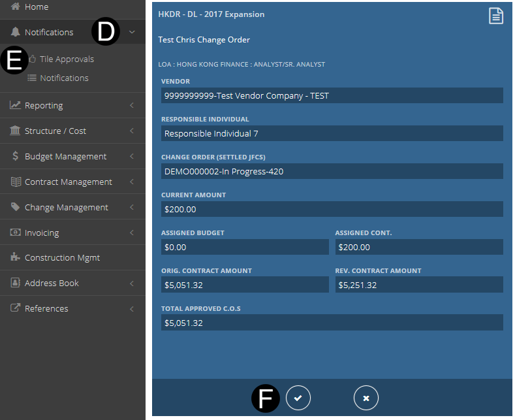Open the Structure / Cost menu

click(55, 131)
